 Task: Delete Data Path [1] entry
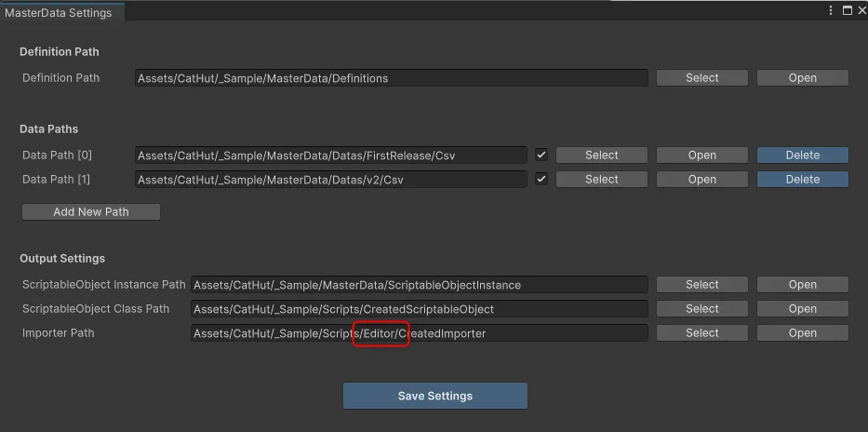pos(802,180)
